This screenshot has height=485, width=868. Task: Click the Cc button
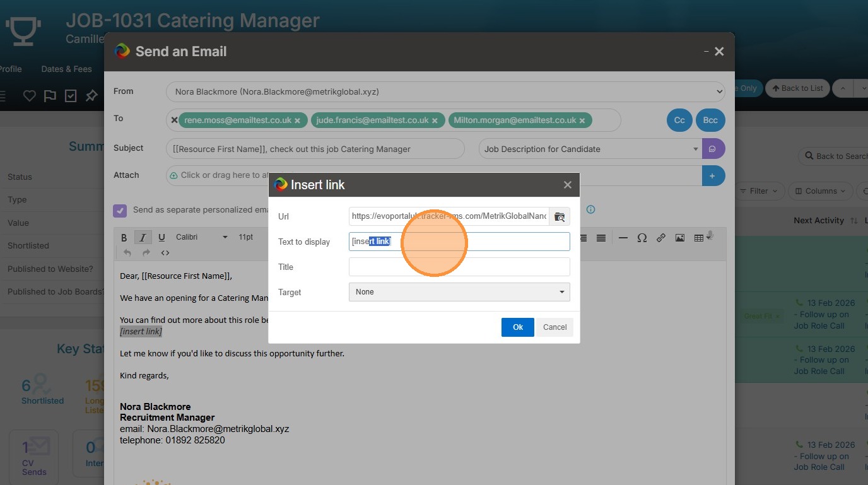[679, 120]
